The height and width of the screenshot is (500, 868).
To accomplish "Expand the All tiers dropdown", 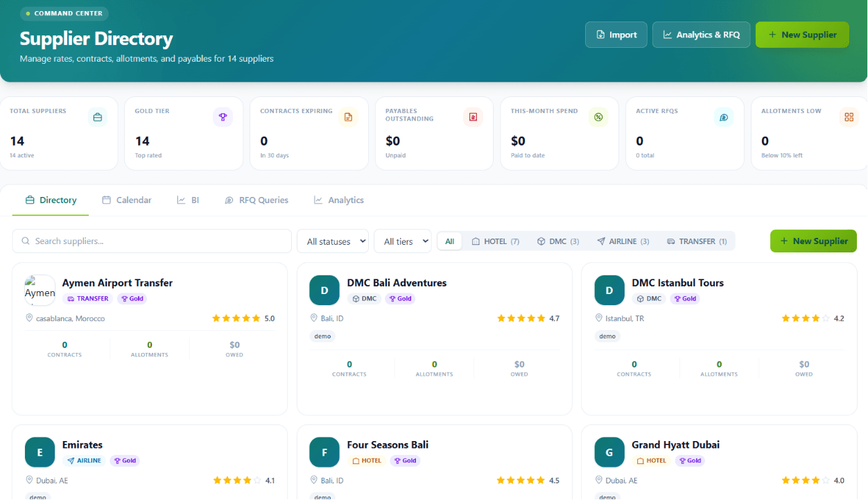I will (402, 241).
